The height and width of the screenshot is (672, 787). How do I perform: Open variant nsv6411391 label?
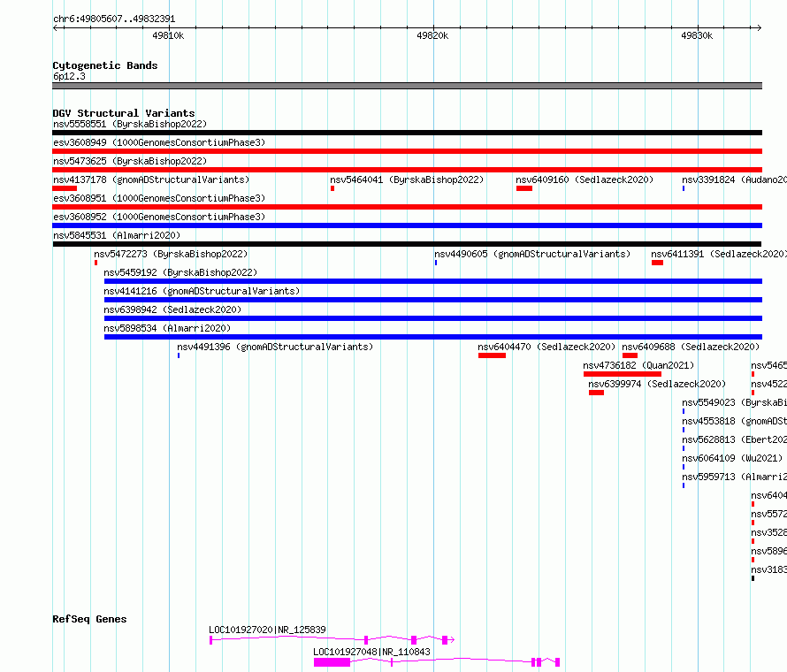pos(719,254)
